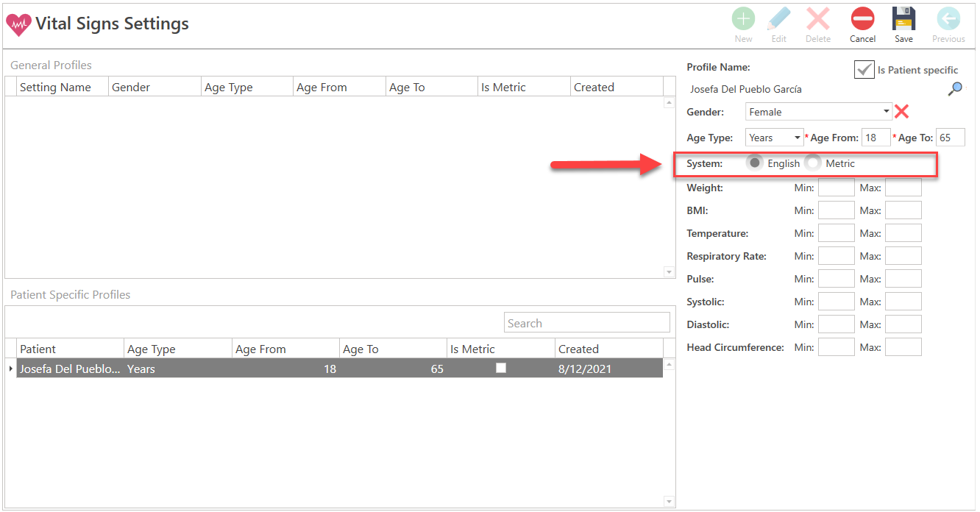This screenshot has height=512, width=980.
Task: Click the Josefa Del Pueblo García profile name
Action: pyautogui.click(x=746, y=89)
